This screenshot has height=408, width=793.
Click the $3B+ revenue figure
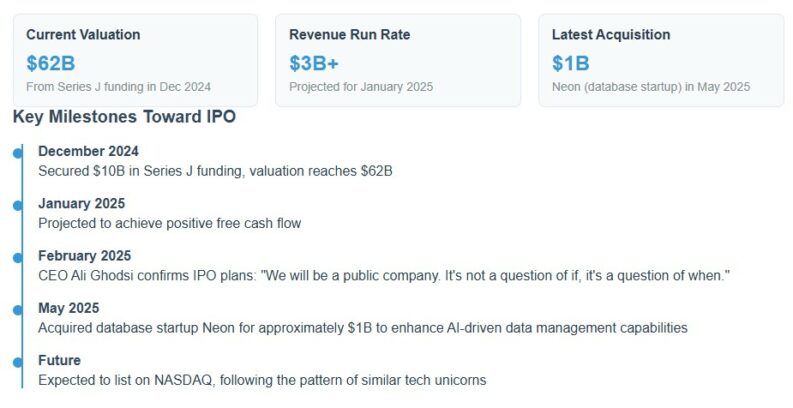314,63
